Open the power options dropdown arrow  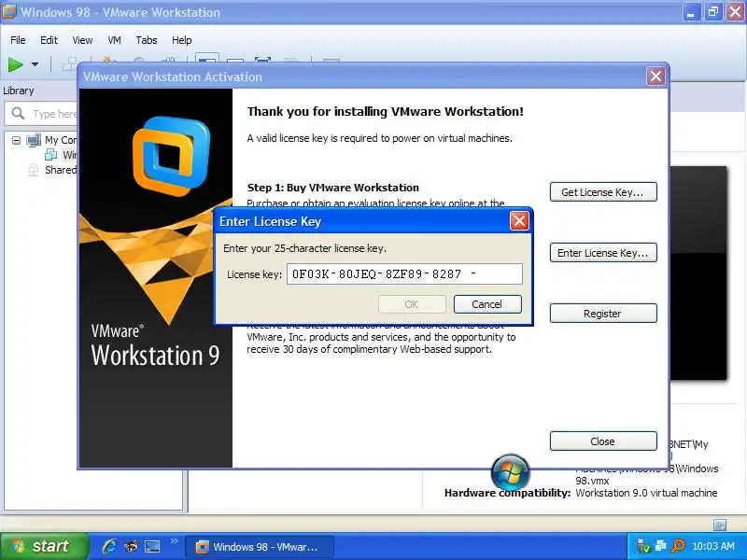35,63
